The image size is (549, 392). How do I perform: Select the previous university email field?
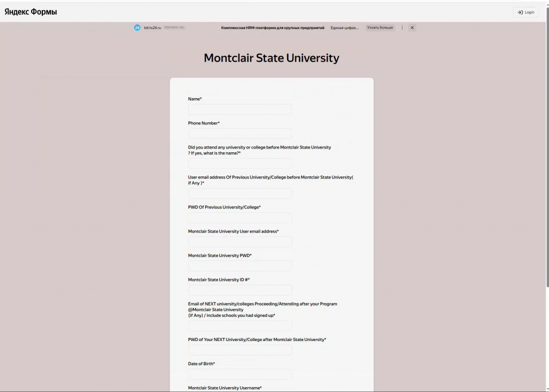[240, 193]
